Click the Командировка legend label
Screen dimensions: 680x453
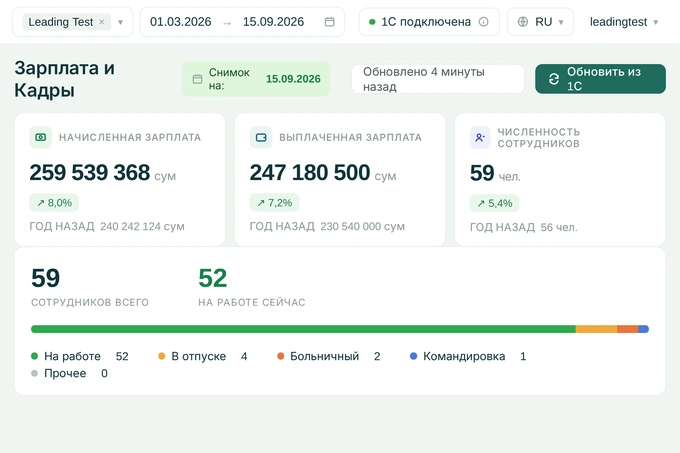[x=464, y=356]
